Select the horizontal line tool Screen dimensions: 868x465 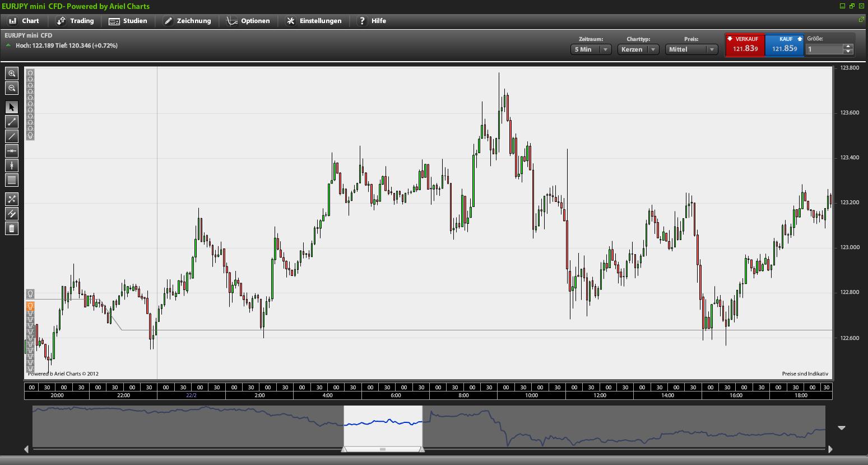click(12, 151)
